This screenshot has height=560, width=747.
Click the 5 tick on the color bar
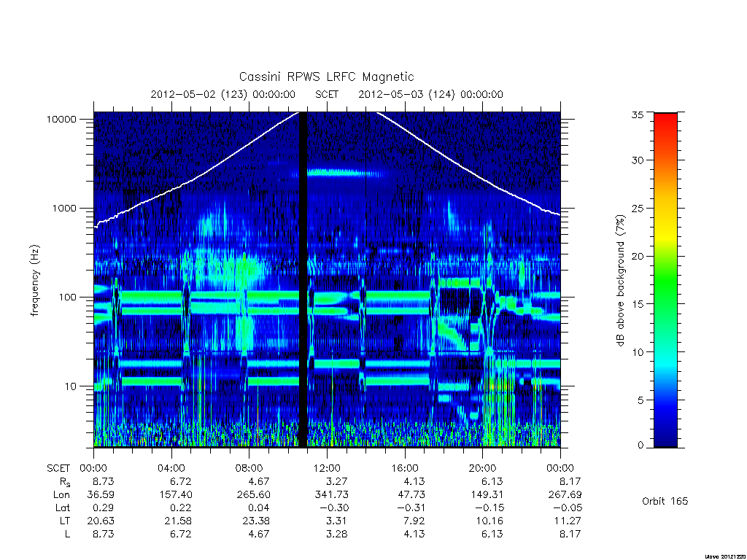click(640, 400)
